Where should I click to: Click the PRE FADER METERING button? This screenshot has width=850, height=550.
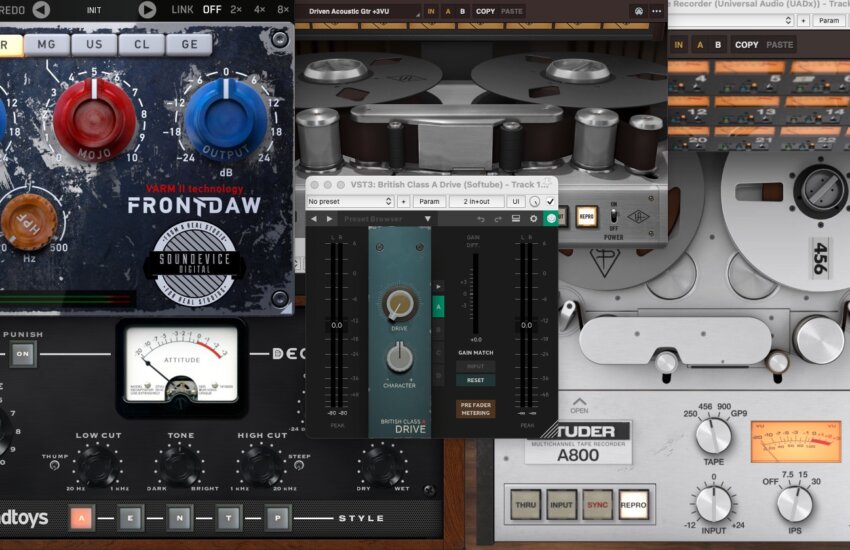[475, 408]
